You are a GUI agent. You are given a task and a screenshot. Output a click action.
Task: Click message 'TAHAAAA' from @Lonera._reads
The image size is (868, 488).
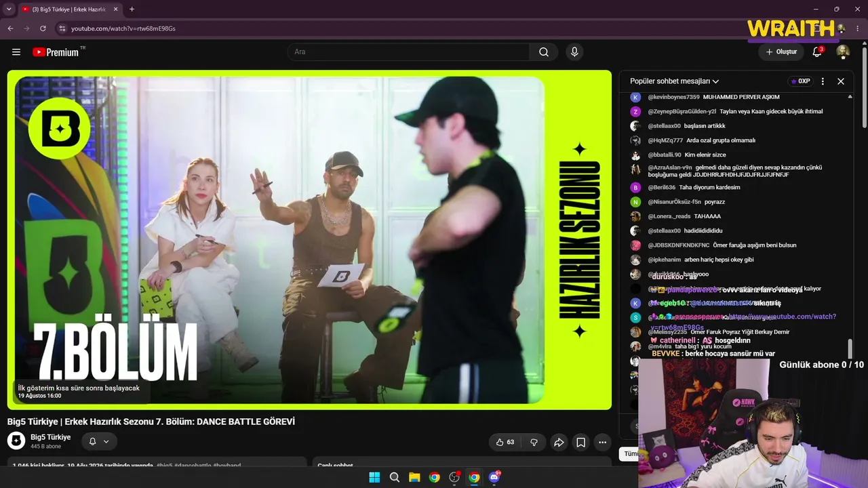click(707, 216)
